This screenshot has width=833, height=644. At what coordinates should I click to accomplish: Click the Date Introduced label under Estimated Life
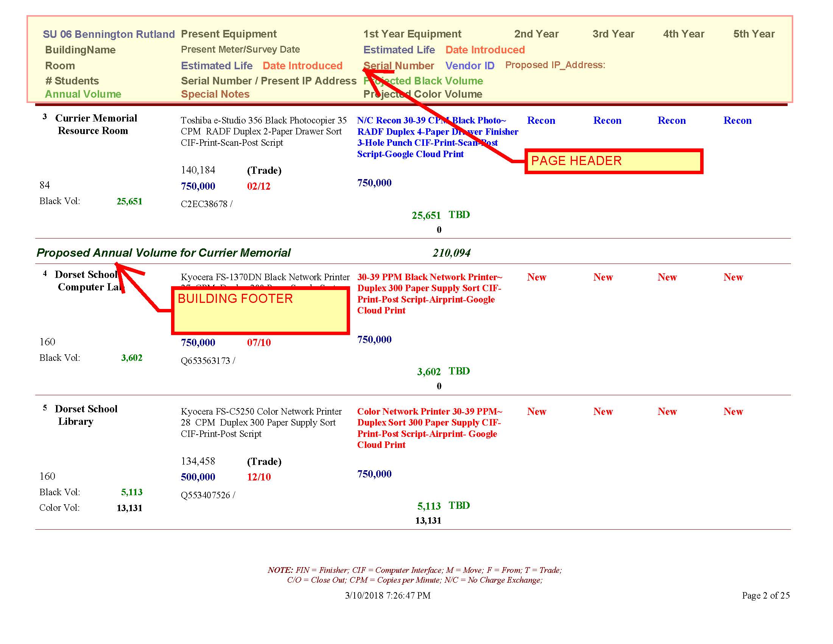(302, 65)
